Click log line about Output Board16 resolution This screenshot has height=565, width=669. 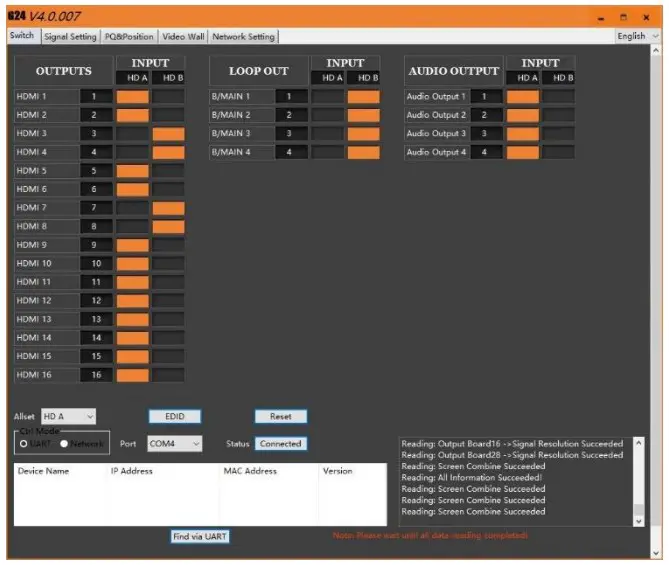[x=512, y=444]
